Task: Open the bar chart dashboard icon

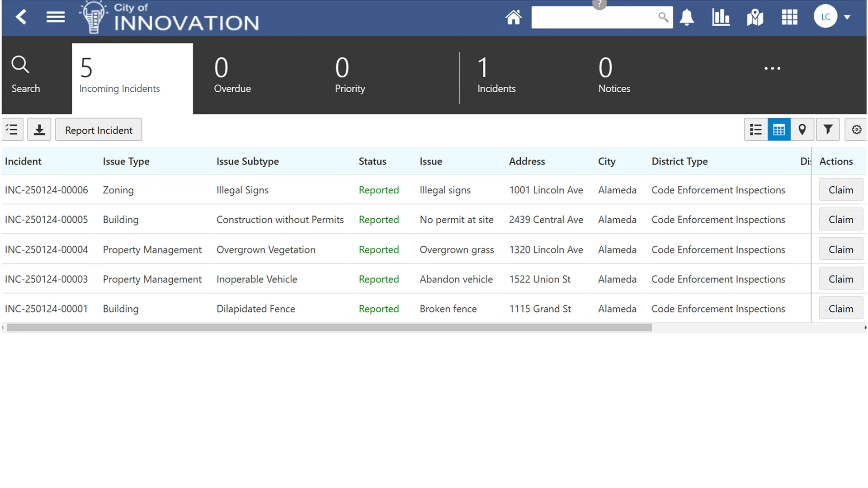Action: (721, 17)
